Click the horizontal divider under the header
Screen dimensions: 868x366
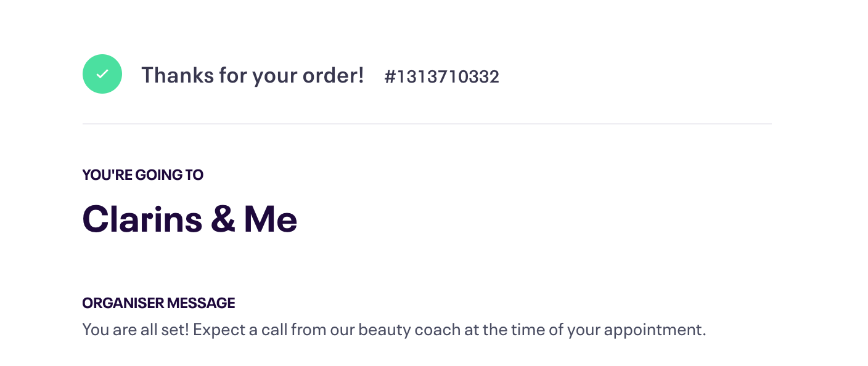coord(427,124)
